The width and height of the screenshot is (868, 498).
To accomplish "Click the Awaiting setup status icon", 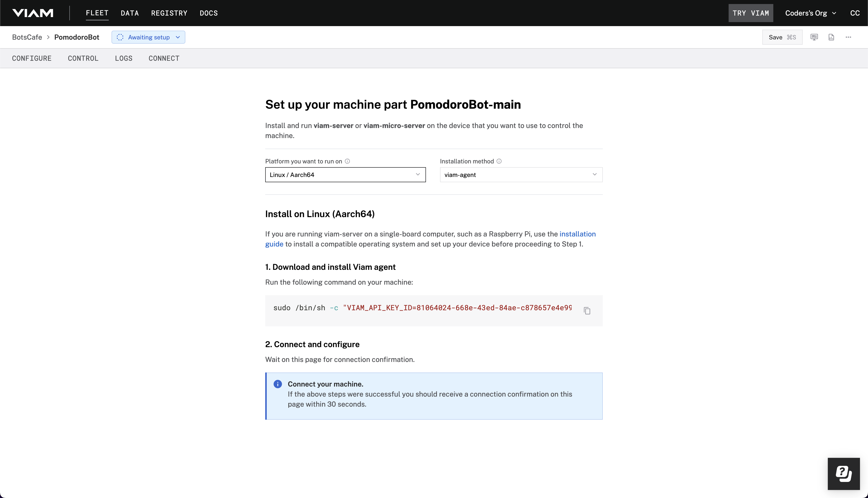I will [x=120, y=37].
